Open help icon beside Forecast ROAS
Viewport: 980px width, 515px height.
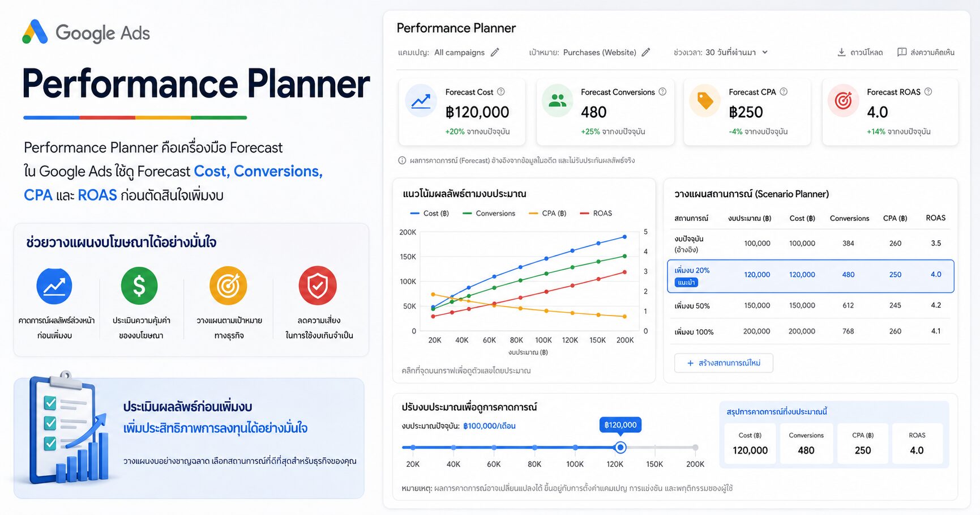(928, 92)
